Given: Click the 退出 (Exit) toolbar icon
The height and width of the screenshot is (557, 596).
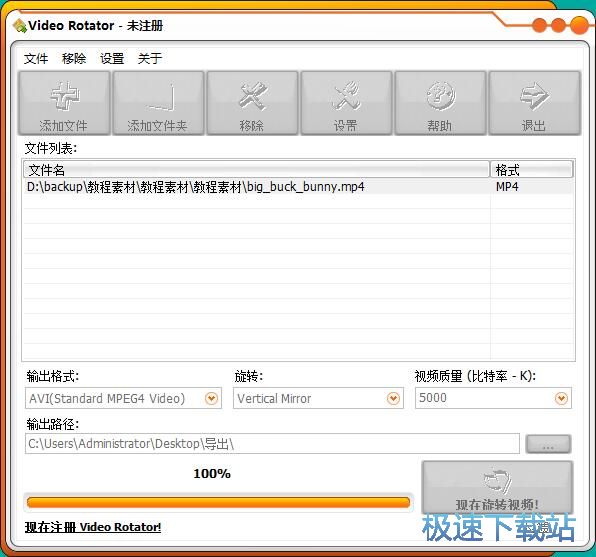Looking at the screenshot, I should point(534,103).
